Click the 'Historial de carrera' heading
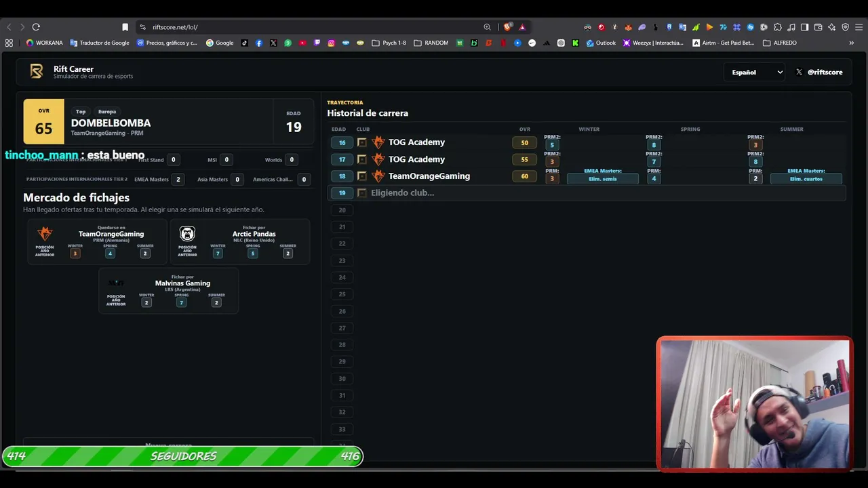 pos(368,113)
